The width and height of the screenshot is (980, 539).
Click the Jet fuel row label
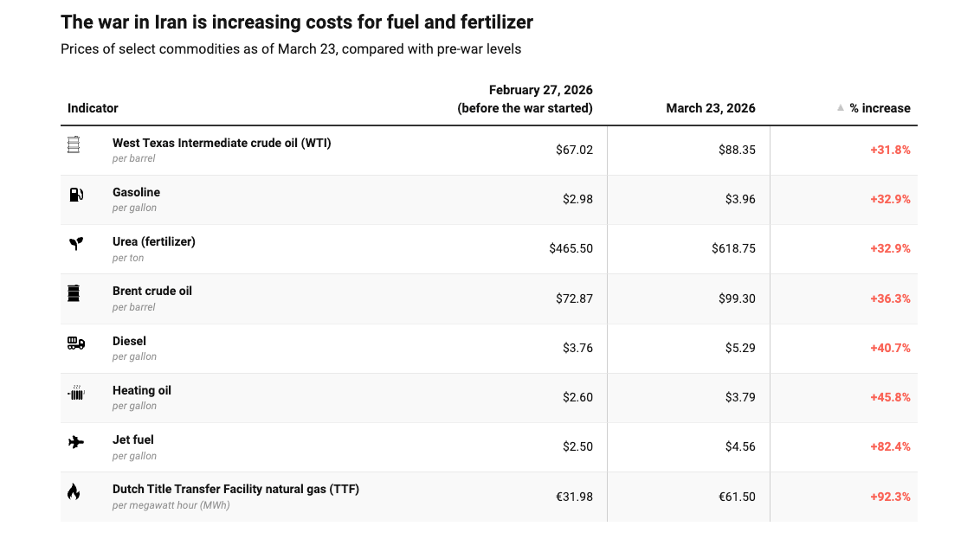click(132, 440)
